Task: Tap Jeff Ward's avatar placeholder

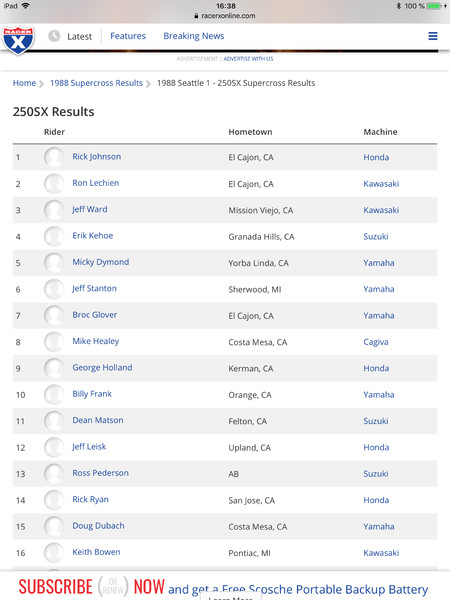Action: (x=54, y=210)
